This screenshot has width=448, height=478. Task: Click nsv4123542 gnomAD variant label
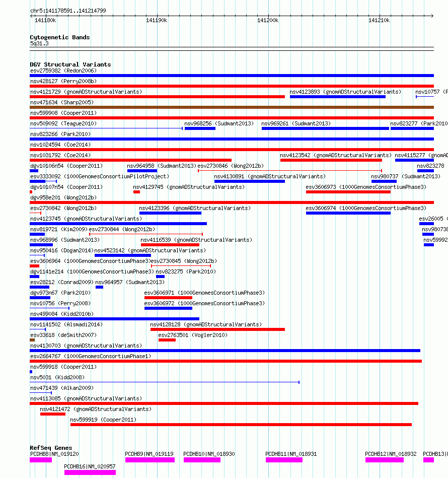click(336, 155)
